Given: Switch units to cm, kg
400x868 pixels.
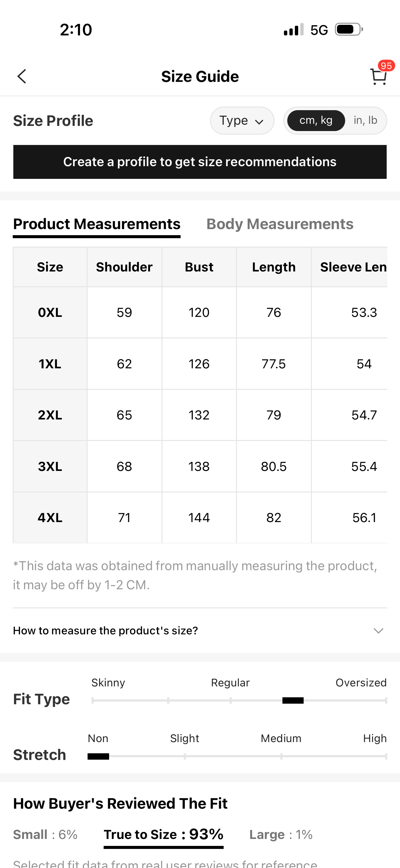Looking at the screenshot, I should click(x=316, y=121).
